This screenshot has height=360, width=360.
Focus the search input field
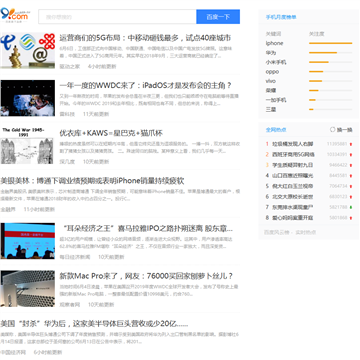point(117,17)
